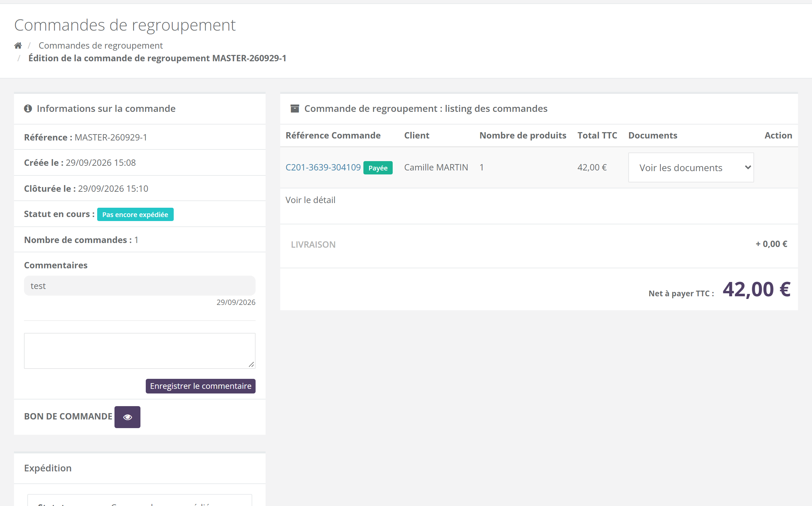Click the info icon beside Informations sur la commande
The height and width of the screenshot is (506, 812).
pyautogui.click(x=28, y=109)
